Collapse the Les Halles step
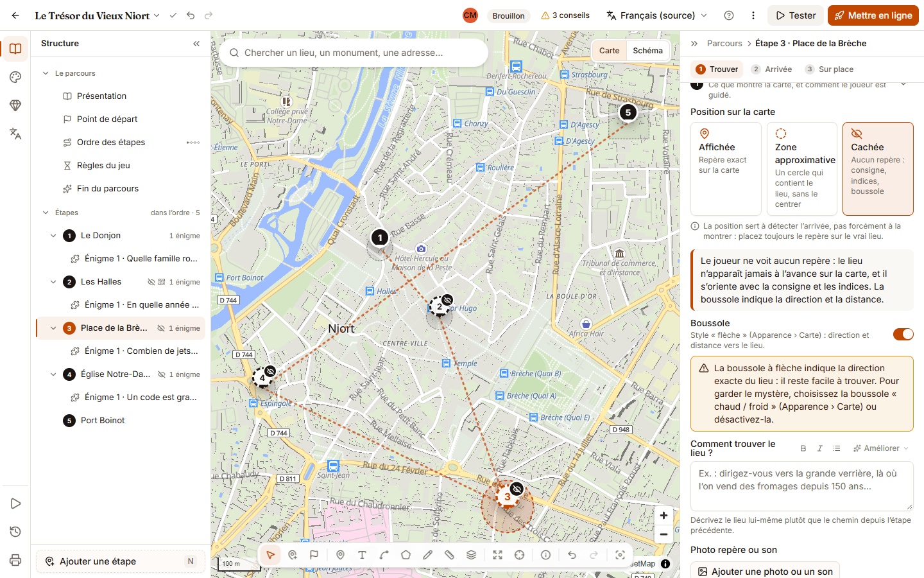The width and height of the screenshot is (924, 578). 53,282
